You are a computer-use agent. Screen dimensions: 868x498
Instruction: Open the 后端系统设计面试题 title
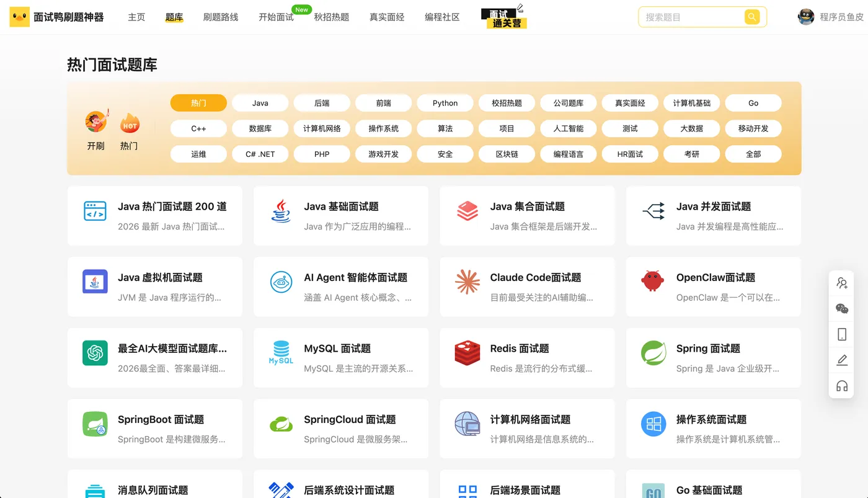click(349, 491)
